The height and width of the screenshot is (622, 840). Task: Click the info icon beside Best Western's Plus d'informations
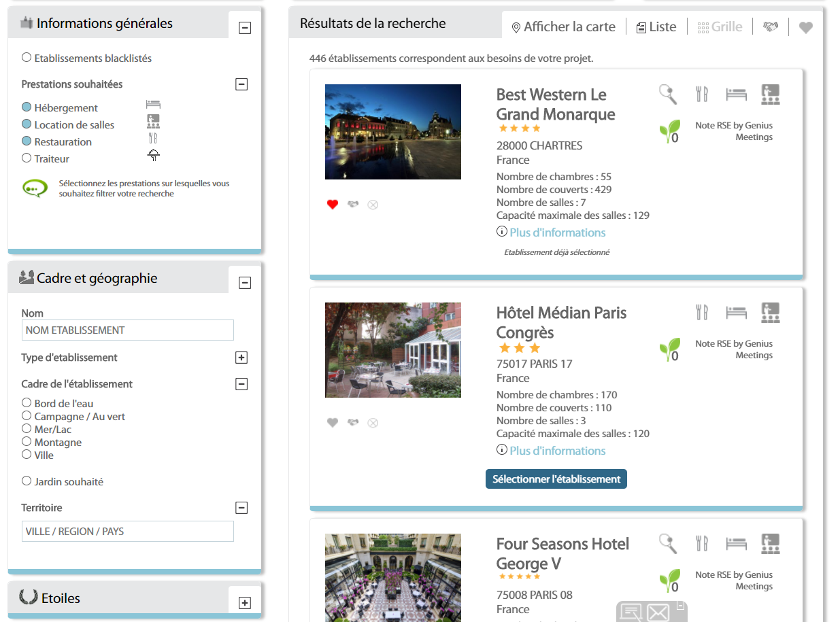pyautogui.click(x=502, y=232)
